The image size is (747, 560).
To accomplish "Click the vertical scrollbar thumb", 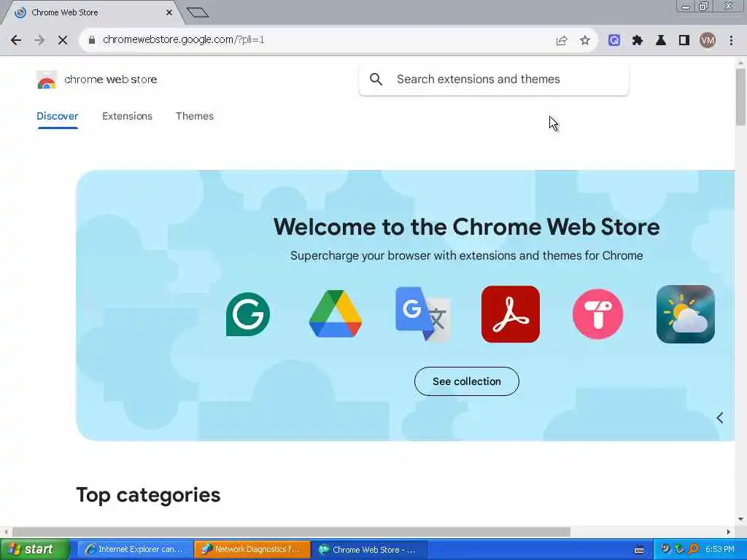I will (x=740, y=97).
